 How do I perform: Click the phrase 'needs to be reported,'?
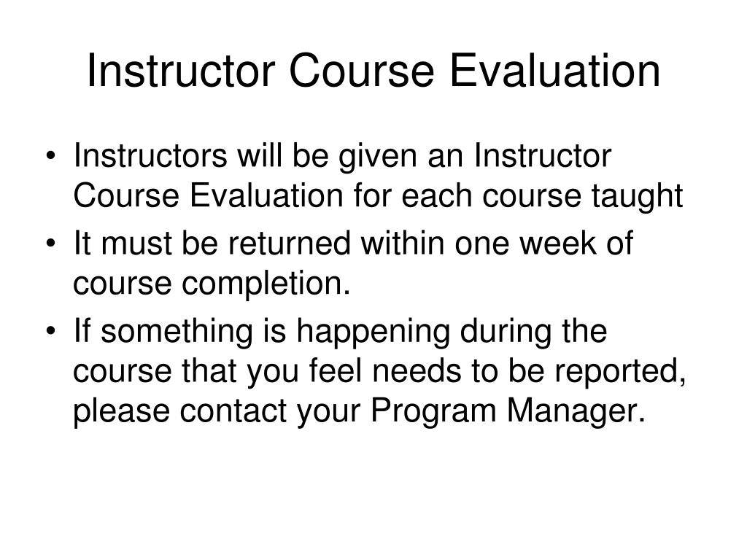tap(530, 372)
